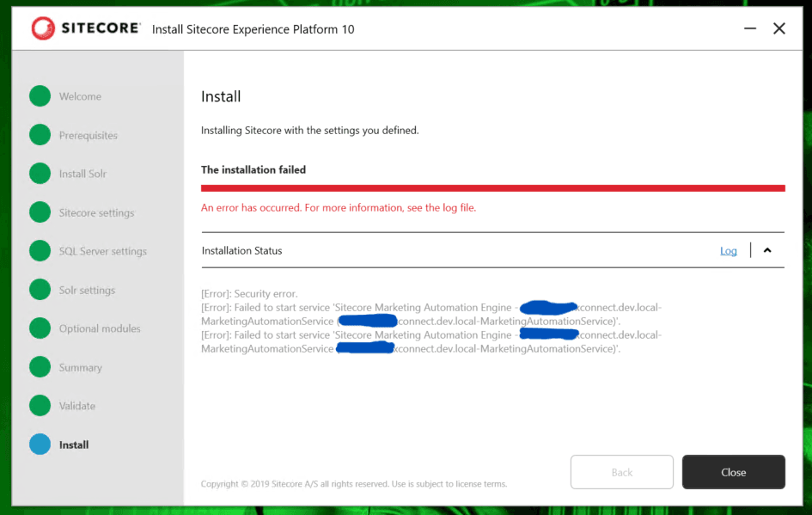Click the 'Install Sitecore Experience Platform 10' title
This screenshot has width=812, height=515.
click(x=253, y=29)
